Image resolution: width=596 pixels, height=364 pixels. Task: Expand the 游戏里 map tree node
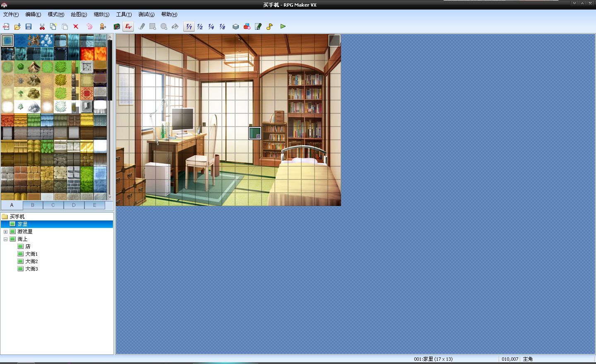coord(5,232)
